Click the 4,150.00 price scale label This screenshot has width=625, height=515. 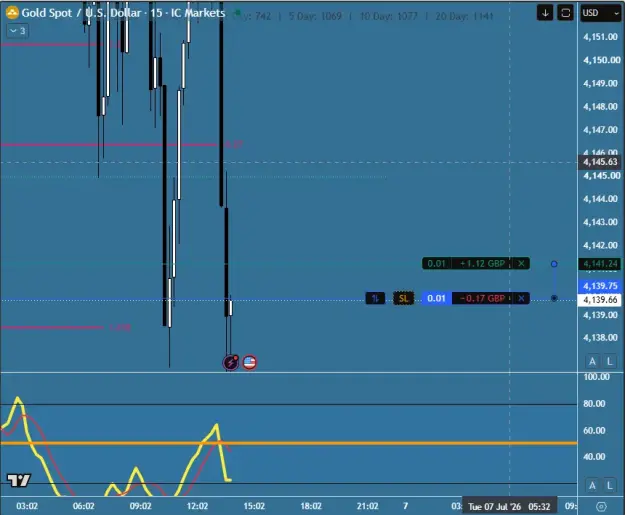coord(601,60)
